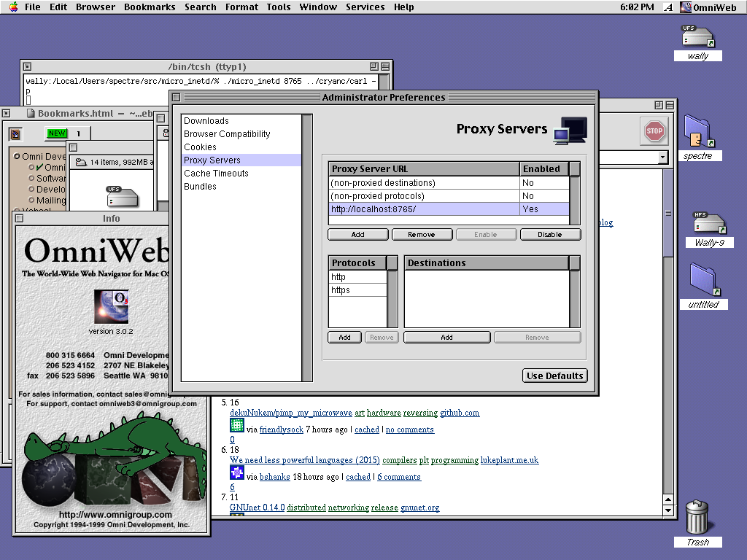Click the Use Defaults button
Screen dimensions: 747x560
(x=554, y=376)
